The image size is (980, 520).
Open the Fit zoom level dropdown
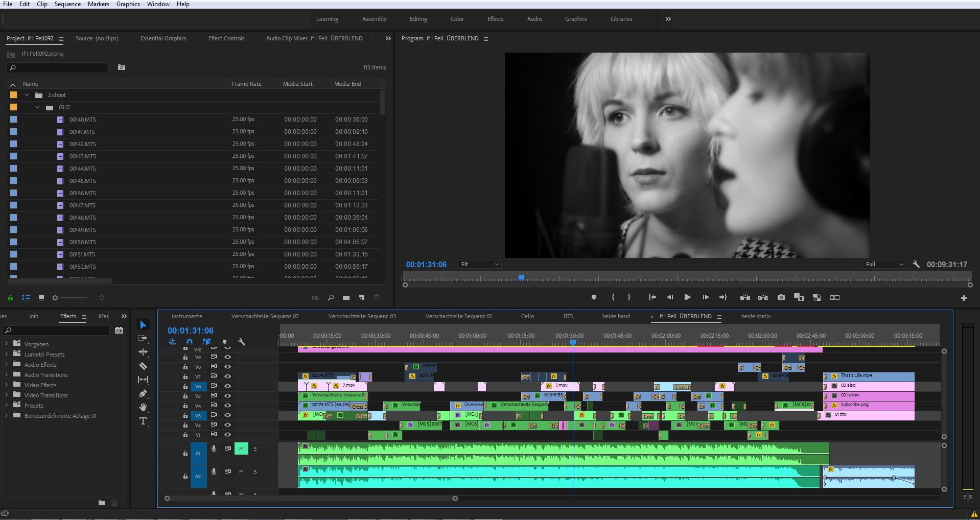coord(479,264)
